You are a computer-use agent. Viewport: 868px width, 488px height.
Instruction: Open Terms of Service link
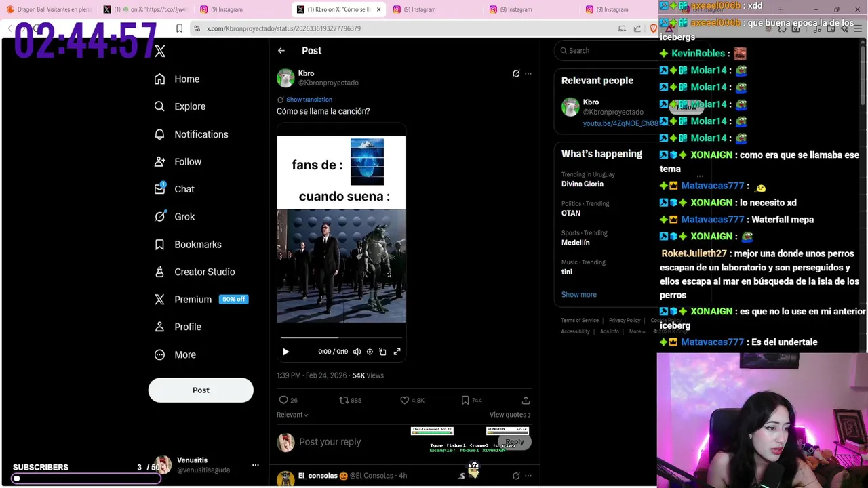coord(580,321)
